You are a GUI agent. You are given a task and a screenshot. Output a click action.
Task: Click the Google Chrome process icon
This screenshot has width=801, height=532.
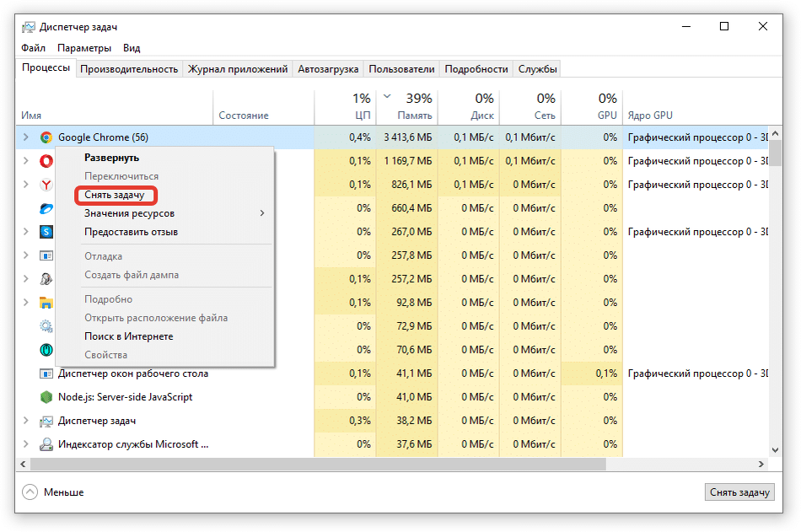point(46,137)
